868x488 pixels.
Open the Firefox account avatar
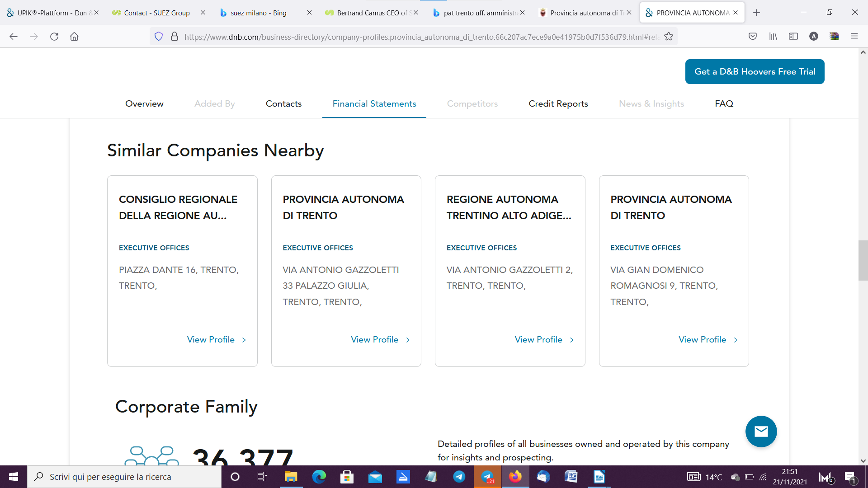click(814, 37)
